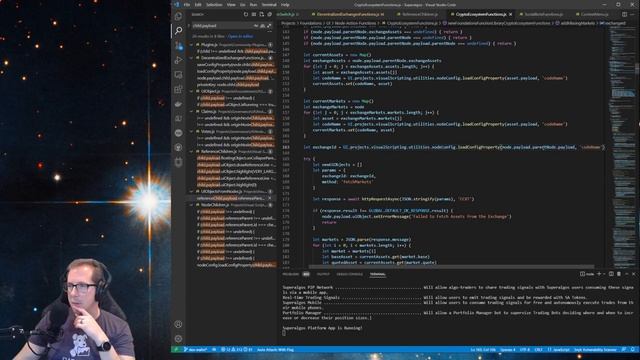The image size is (640, 360).
Task: Click errors and warnings count in status bar
Action: [237, 350]
